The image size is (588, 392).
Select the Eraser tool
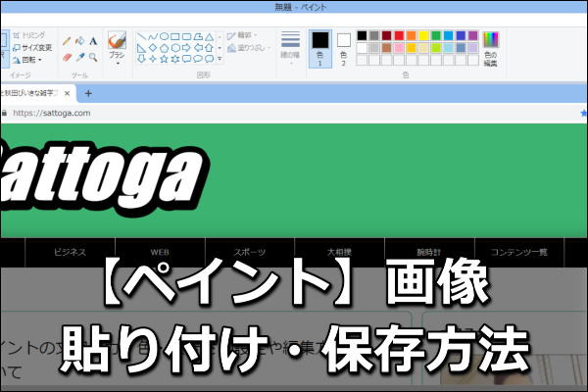tap(67, 58)
